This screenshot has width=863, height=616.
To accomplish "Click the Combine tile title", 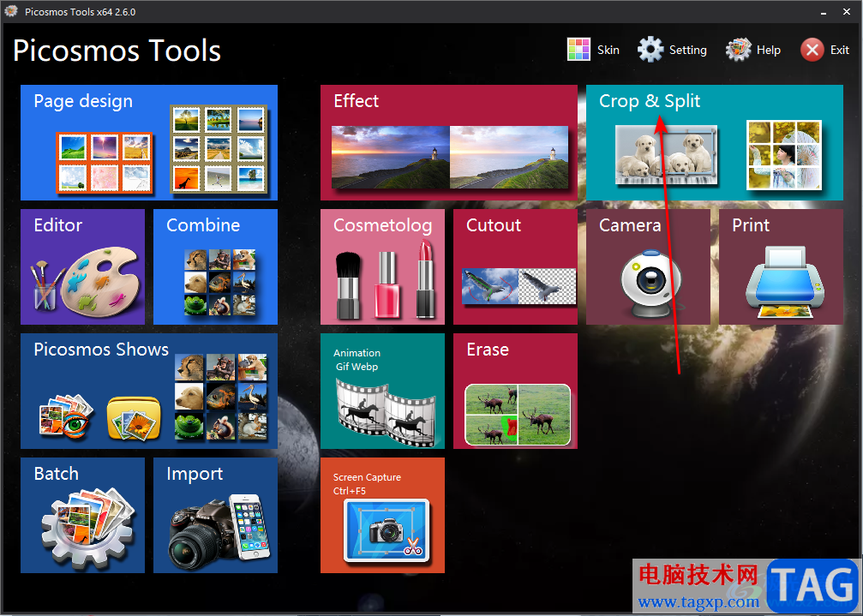I will click(203, 225).
